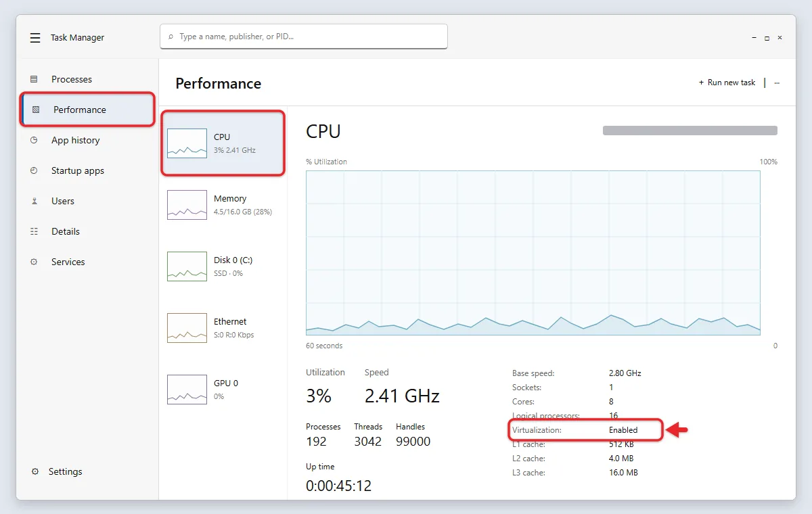Click the search magnifier icon
The image size is (812, 514).
(x=171, y=37)
